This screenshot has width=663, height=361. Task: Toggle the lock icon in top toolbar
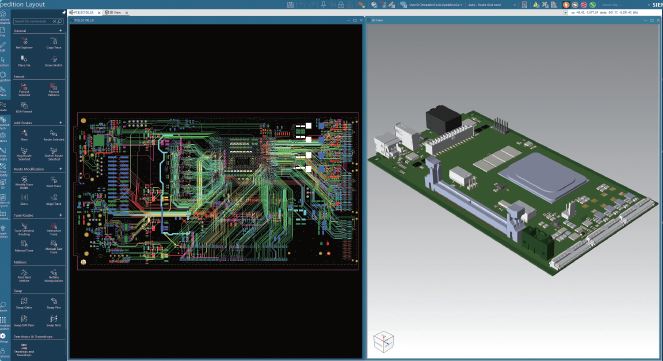pyautogui.click(x=341, y=4)
